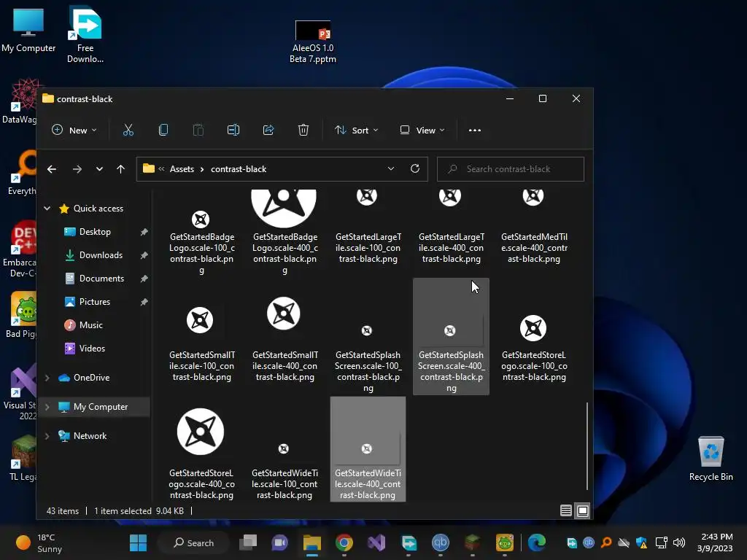Select GetStartedWideTile.scale-400 file
Image resolution: width=747 pixels, height=560 pixels.
tap(368, 449)
